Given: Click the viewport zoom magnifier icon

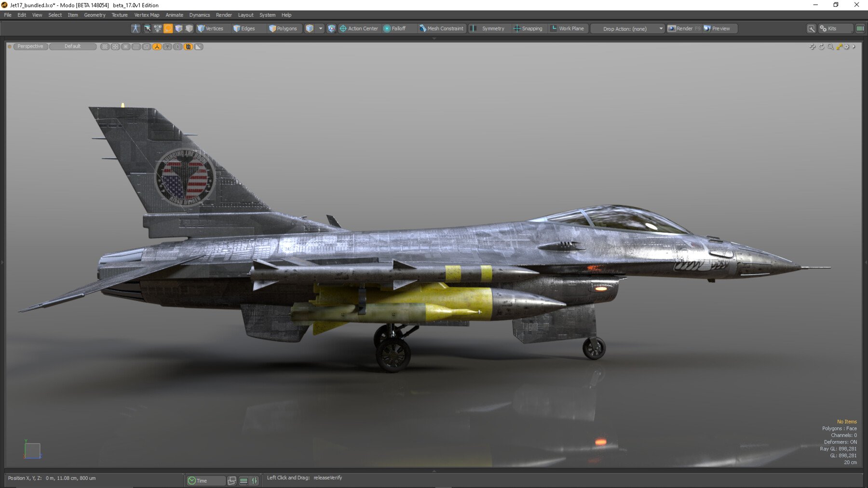Looking at the screenshot, I should click(x=830, y=47).
